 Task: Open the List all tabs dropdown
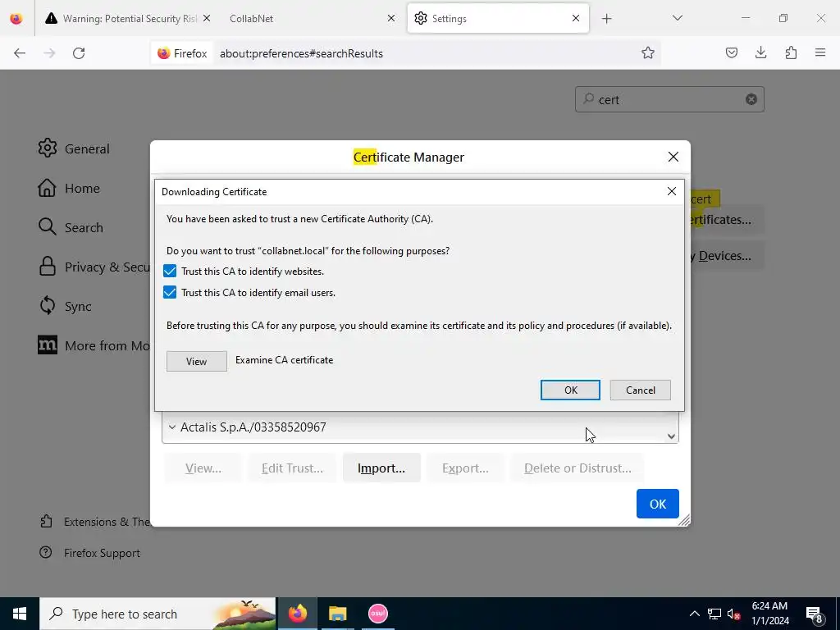pyautogui.click(x=677, y=18)
